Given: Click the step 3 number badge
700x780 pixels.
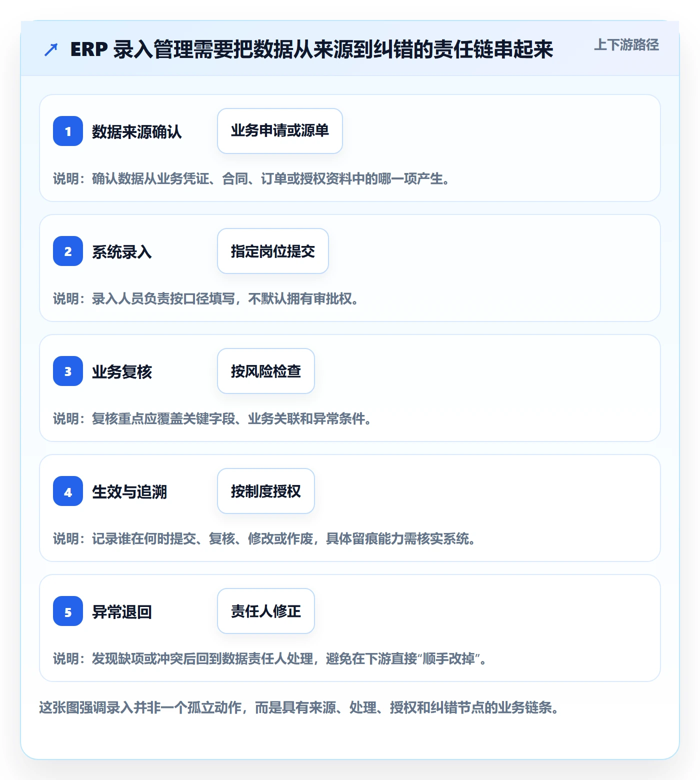Looking at the screenshot, I should click(68, 371).
